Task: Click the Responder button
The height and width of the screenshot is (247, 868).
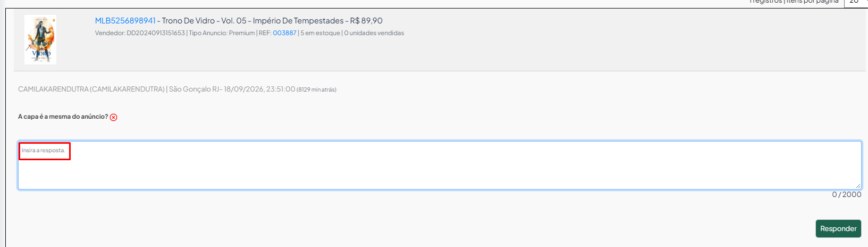Action: point(838,228)
